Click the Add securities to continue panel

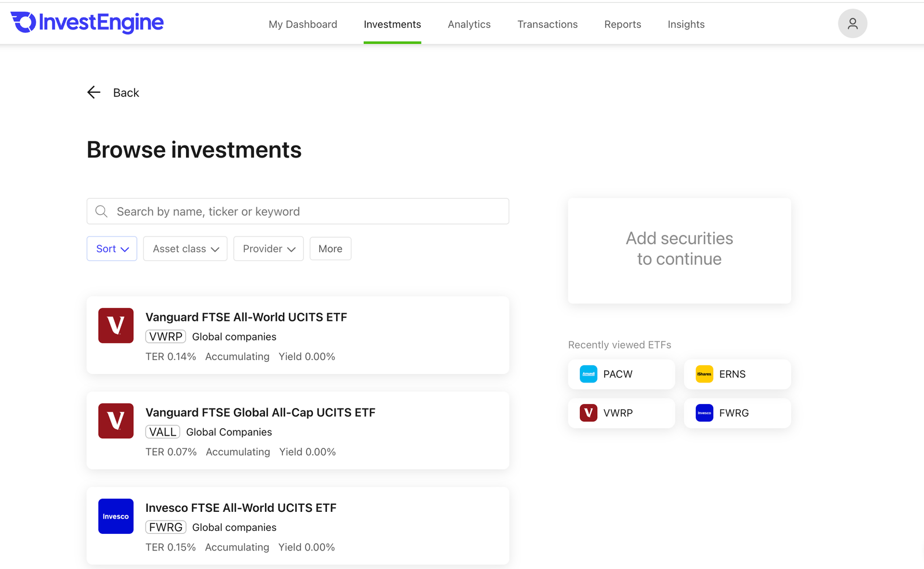(x=680, y=250)
